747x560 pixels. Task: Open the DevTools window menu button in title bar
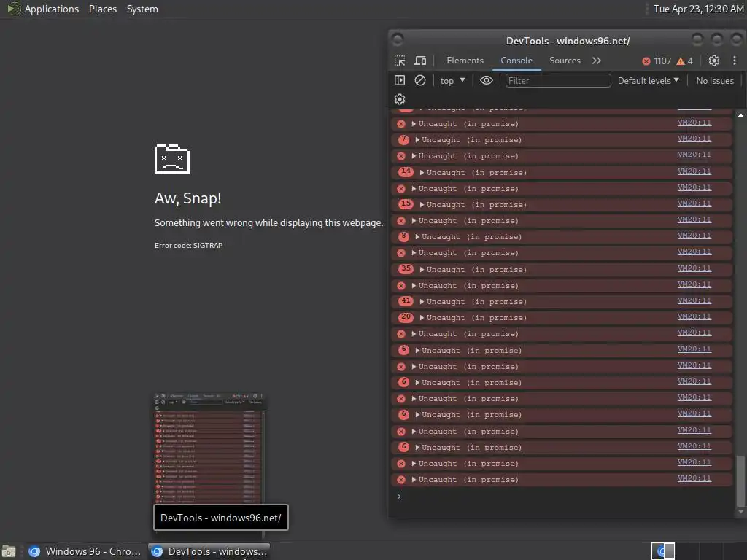(398, 39)
